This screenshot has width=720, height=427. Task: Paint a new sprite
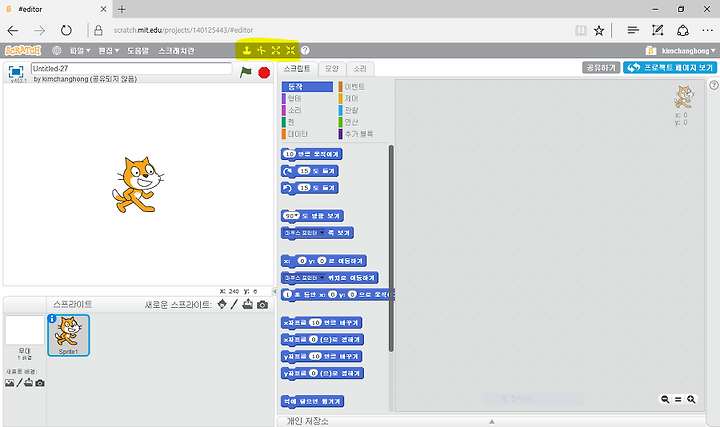point(234,304)
